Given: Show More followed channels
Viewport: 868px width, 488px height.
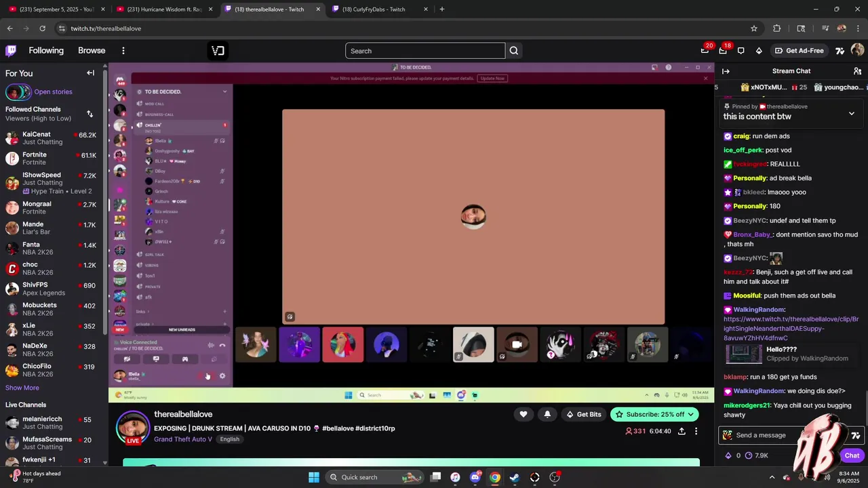Looking at the screenshot, I should click(22, 388).
